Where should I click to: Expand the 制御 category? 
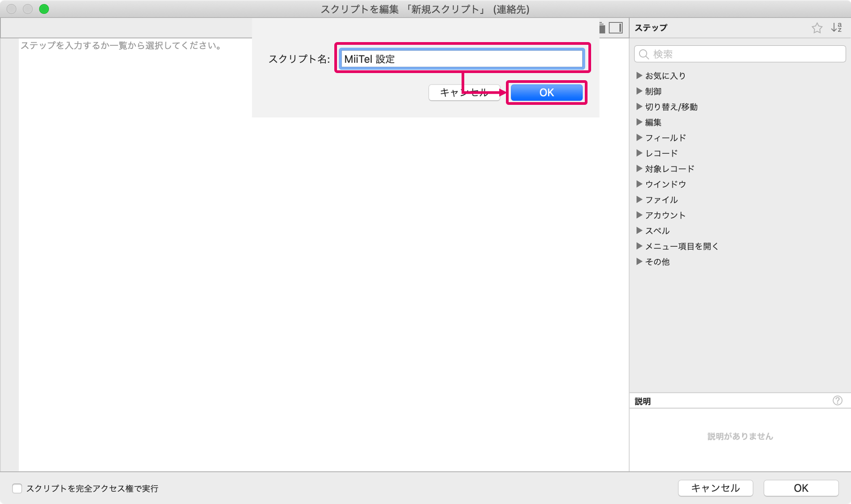[639, 91]
